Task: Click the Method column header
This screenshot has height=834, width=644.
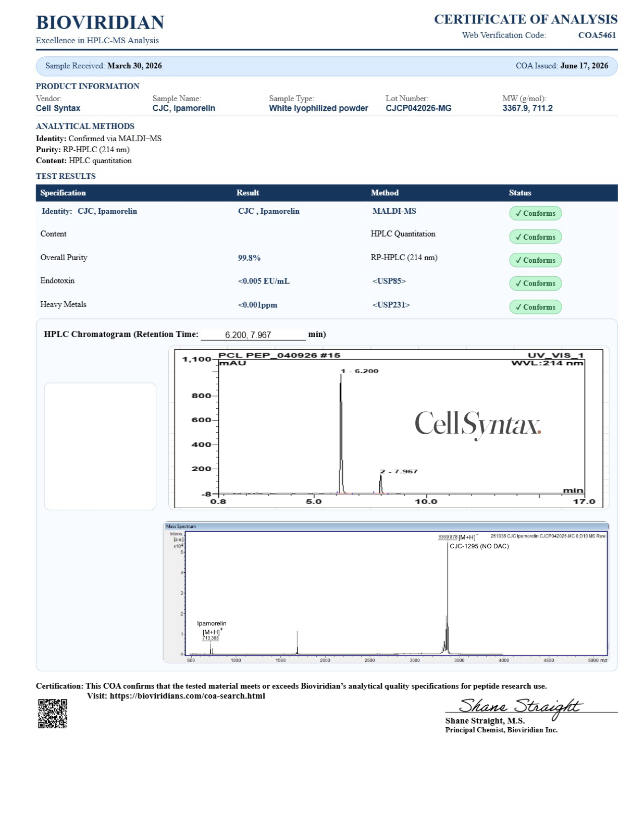Action: [385, 193]
